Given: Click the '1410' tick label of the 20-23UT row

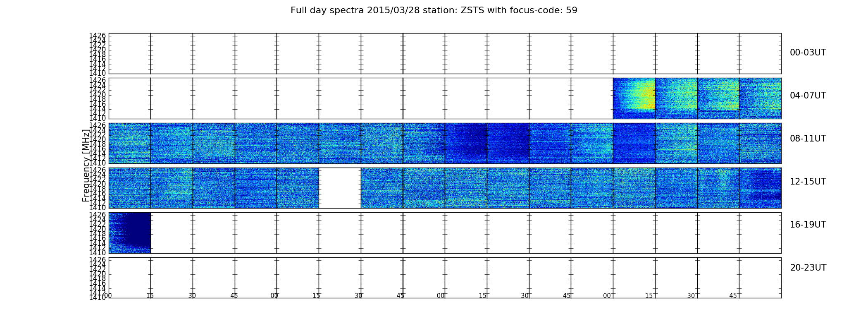Looking at the screenshot, I should point(98,297).
